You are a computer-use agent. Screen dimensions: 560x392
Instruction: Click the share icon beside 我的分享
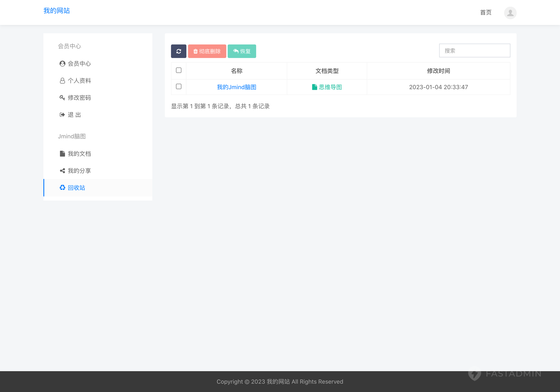click(x=62, y=171)
